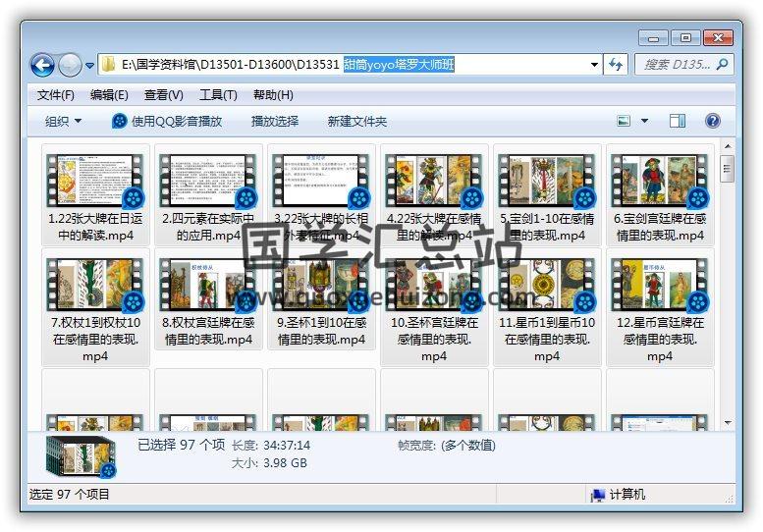Image resolution: width=763 pixels, height=532 pixels.
Task: Open the 工具(T) menu
Action: (x=218, y=95)
